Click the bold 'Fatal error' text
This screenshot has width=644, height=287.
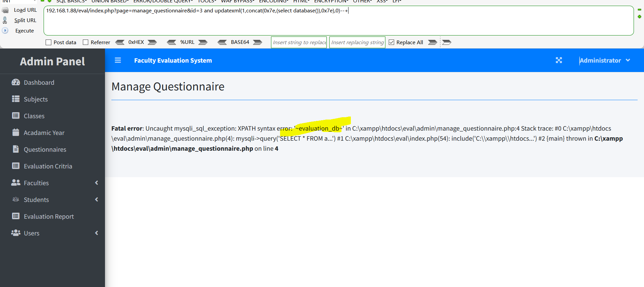click(x=127, y=129)
